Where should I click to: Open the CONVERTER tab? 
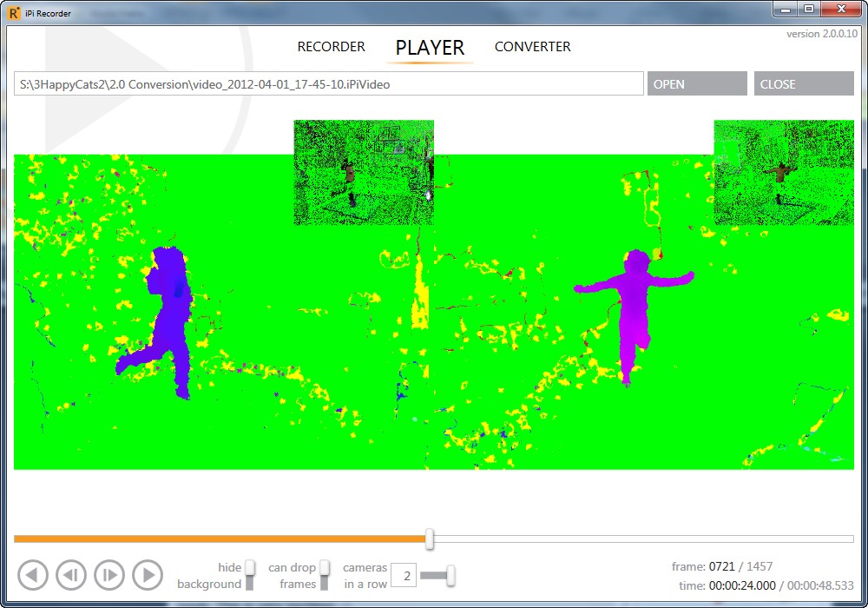[533, 47]
